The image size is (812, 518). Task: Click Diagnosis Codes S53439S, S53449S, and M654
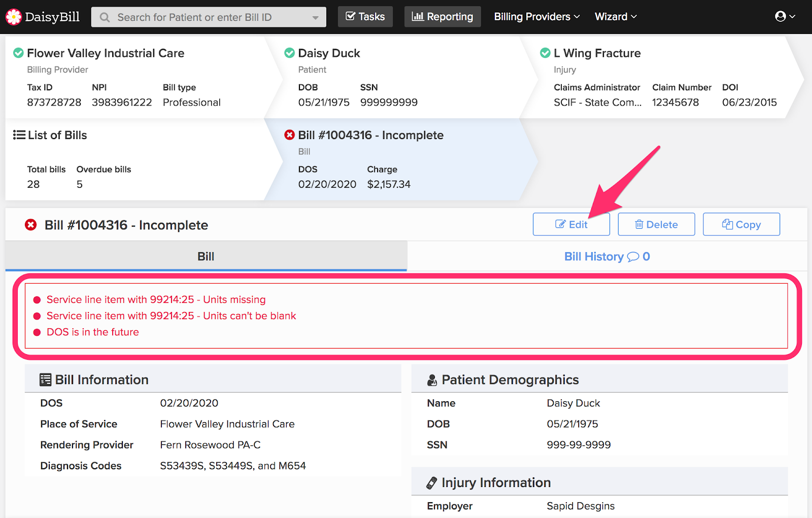tap(233, 466)
